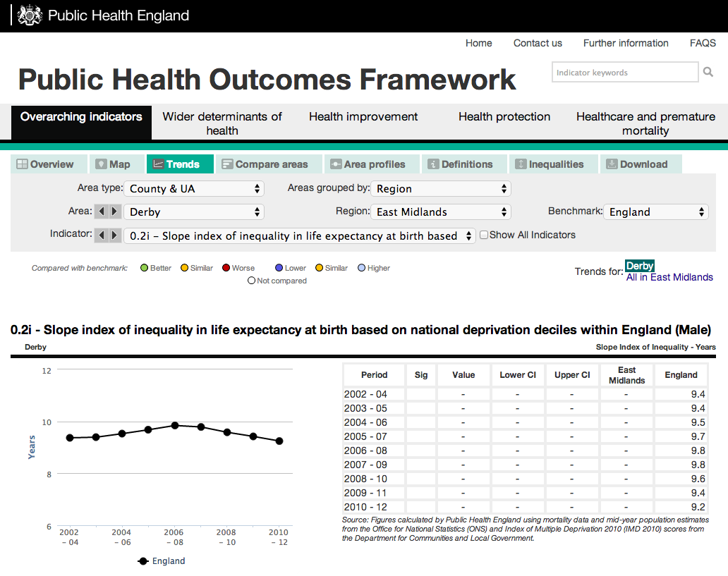Click the Lower CI column header

click(518, 375)
